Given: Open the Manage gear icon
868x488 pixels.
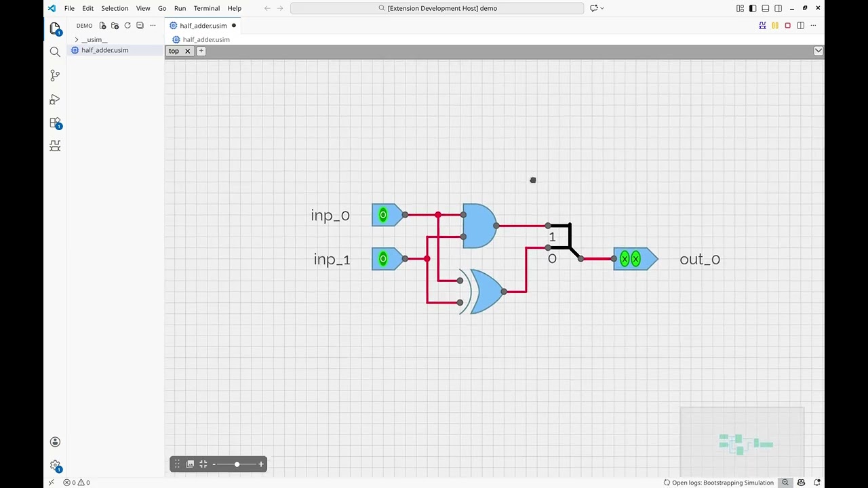Looking at the screenshot, I should (x=55, y=466).
